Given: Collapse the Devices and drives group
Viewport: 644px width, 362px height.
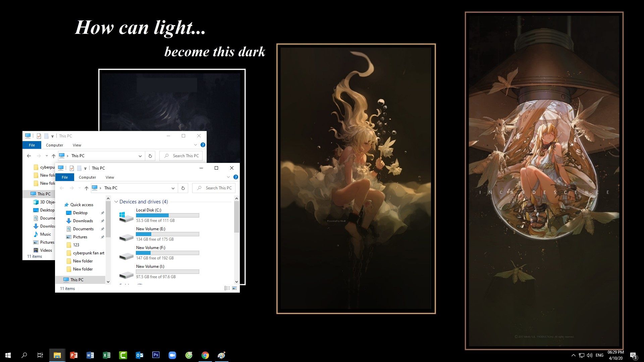Looking at the screenshot, I should coord(116,202).
